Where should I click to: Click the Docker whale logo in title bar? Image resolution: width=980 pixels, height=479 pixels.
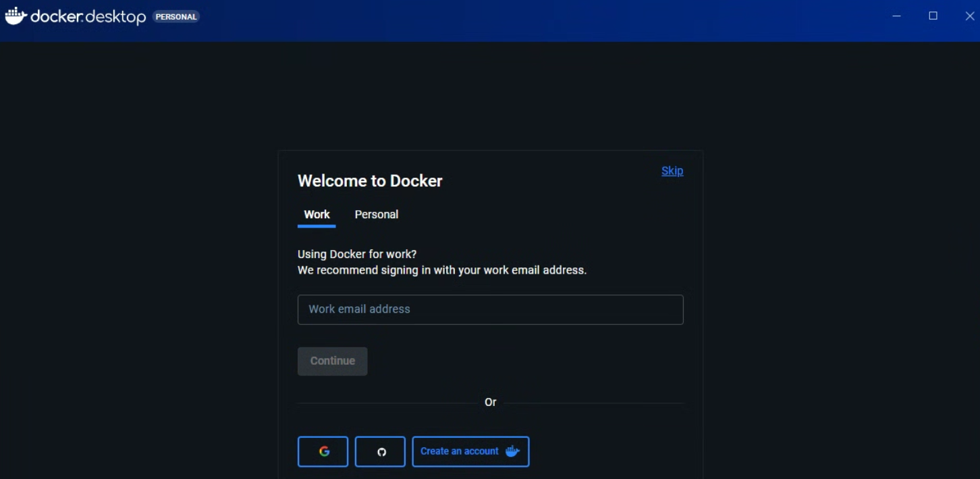16,16
